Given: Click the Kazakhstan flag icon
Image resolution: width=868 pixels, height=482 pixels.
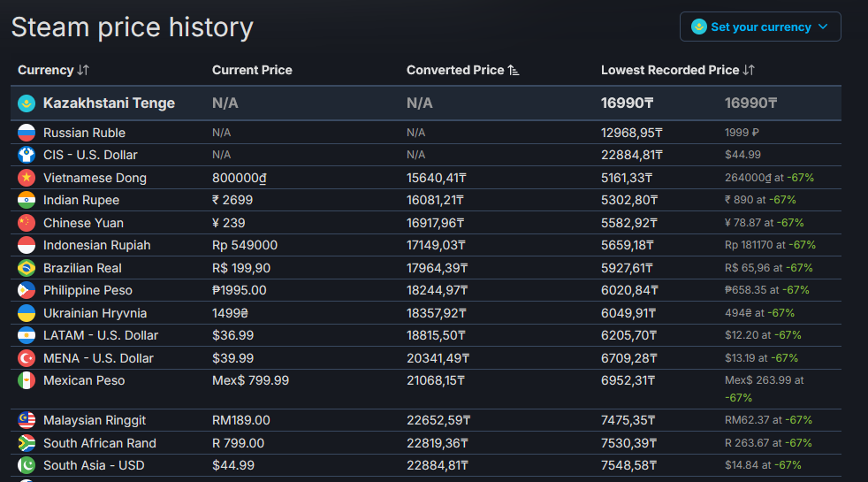Looking at the screenshot, I should point(27,103).
